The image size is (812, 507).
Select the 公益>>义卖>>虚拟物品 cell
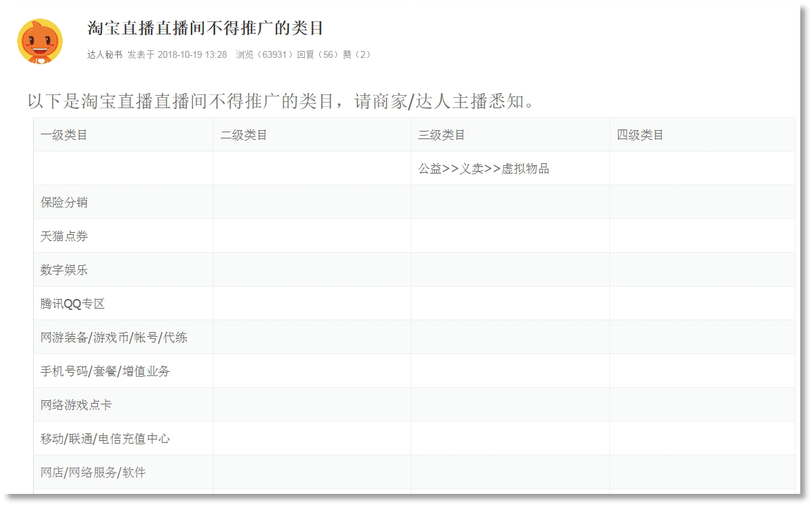click(484, 169)
